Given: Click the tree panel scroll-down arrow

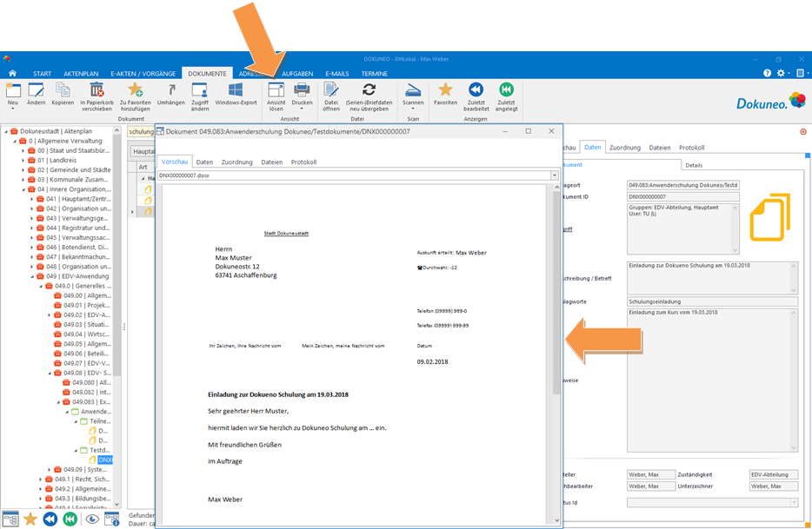Looking at the screenshot, I should tap(116, 505).
